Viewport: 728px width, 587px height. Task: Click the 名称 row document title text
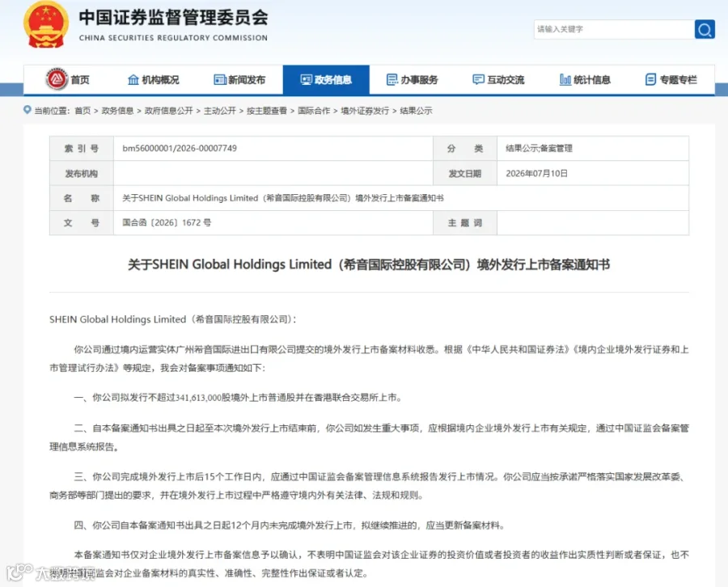(283, 198)
